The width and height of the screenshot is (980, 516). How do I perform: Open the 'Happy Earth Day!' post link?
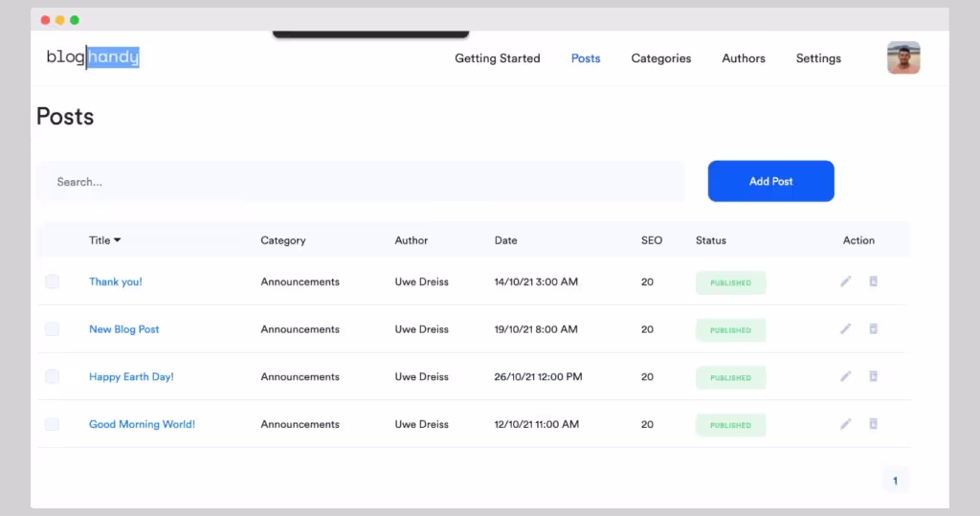click(131, 377)
